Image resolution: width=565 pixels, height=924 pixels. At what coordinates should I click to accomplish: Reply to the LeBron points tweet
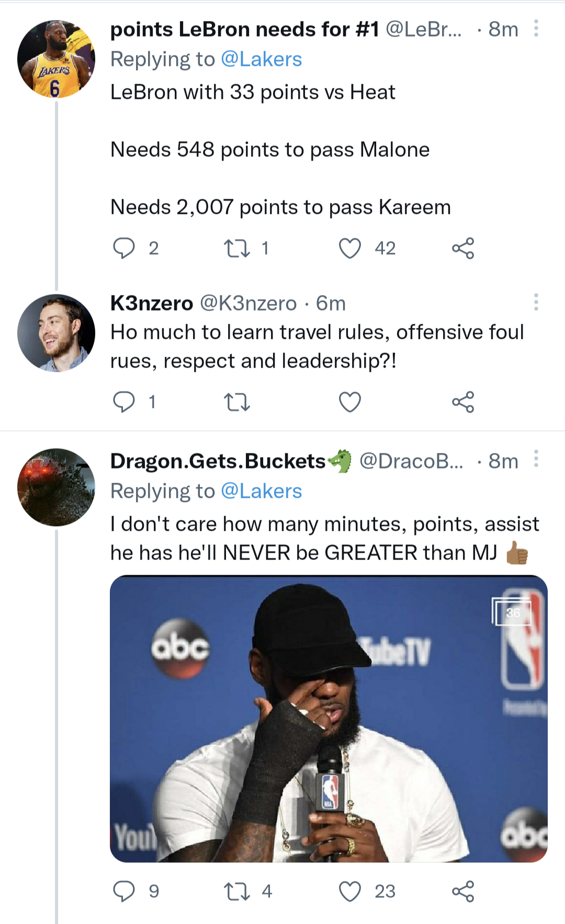(x=125, y=248)
